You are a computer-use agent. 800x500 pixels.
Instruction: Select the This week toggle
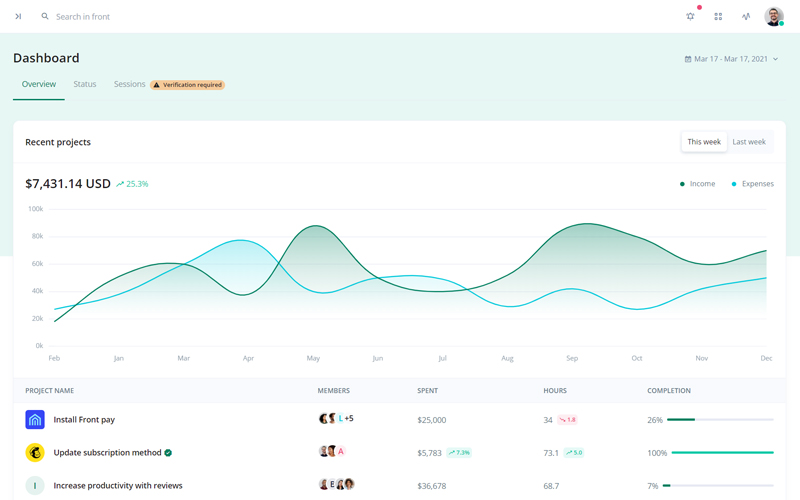(x=704, y=142)
